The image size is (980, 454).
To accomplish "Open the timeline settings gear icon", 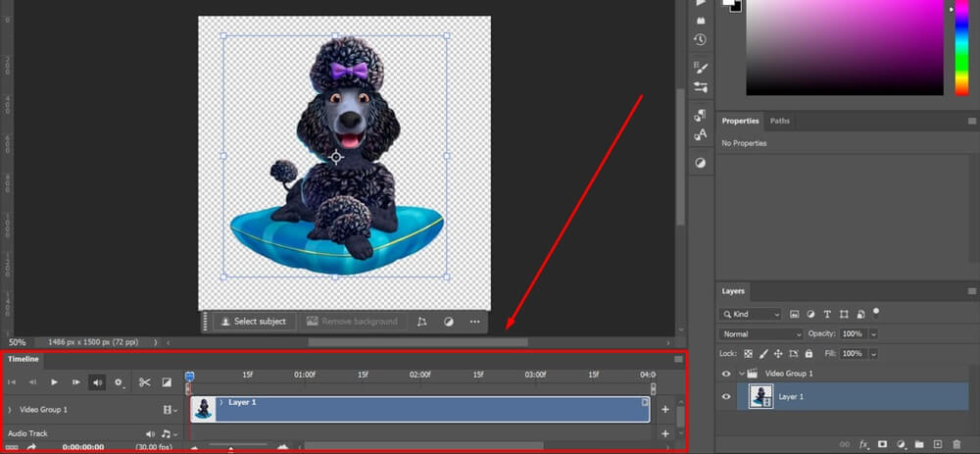I will click(x=120, y=382).
